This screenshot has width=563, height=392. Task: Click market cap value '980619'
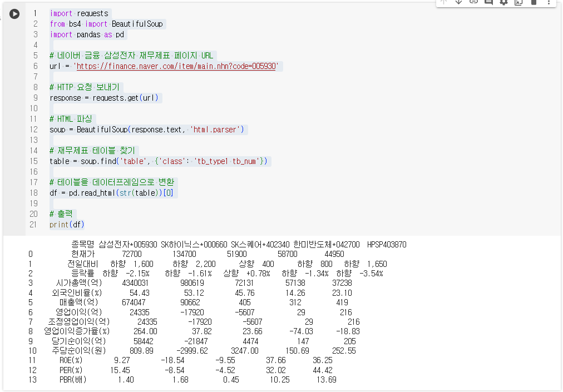pyautogui.click(x=192, y=283)
